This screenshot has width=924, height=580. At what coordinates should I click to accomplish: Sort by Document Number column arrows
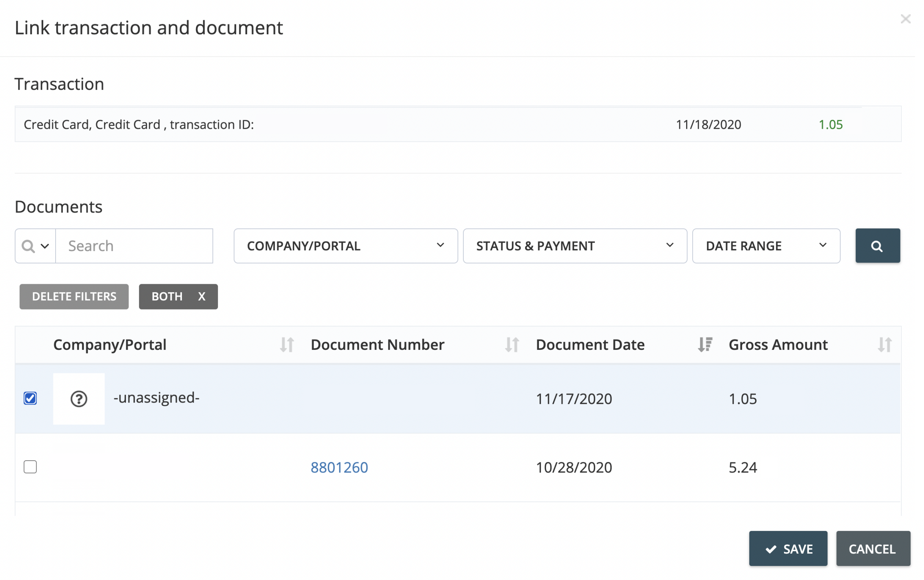pyautogui.click(x=512, y=344)
